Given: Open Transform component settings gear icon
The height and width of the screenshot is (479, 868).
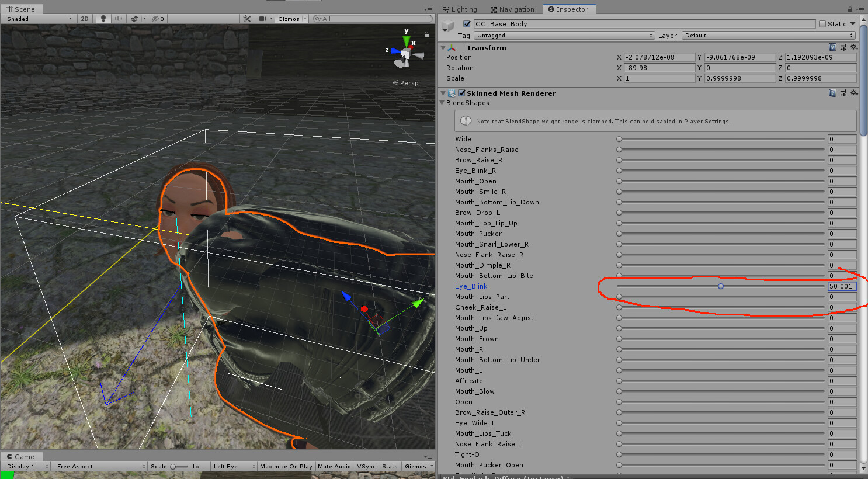Looking at the screenshot, I should 853,47.
